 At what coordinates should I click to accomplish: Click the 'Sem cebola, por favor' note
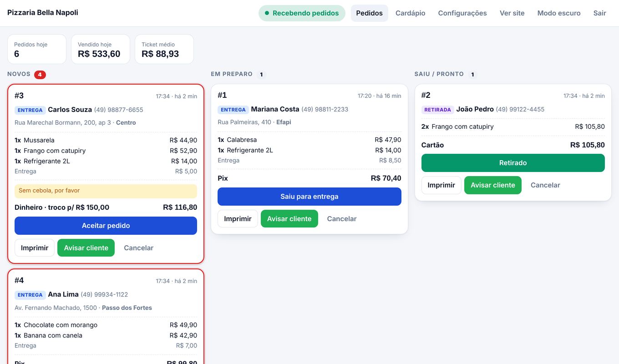(x=106, y=191)
